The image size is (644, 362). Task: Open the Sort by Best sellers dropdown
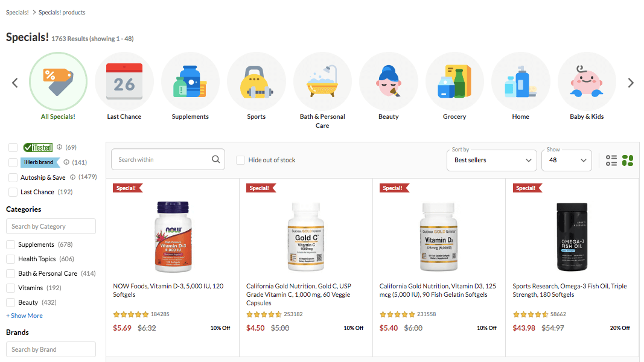(x=491, y=160)
